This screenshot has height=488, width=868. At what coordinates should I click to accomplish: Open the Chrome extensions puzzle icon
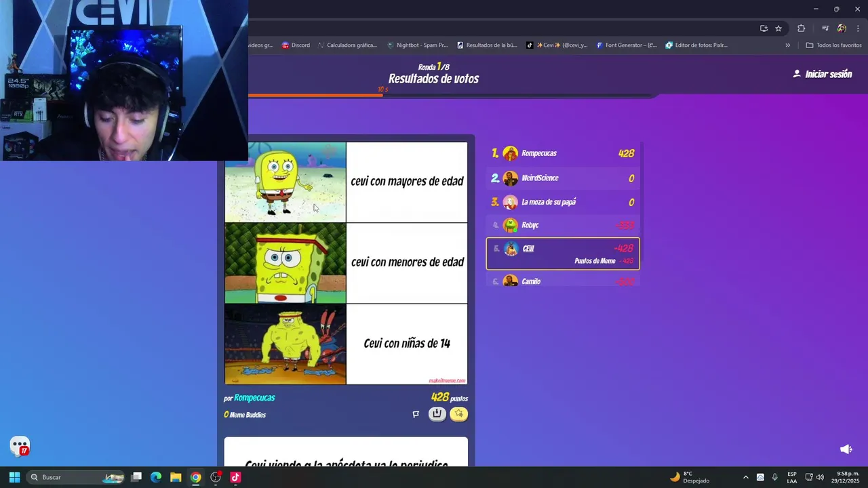[x=802, y=28]
